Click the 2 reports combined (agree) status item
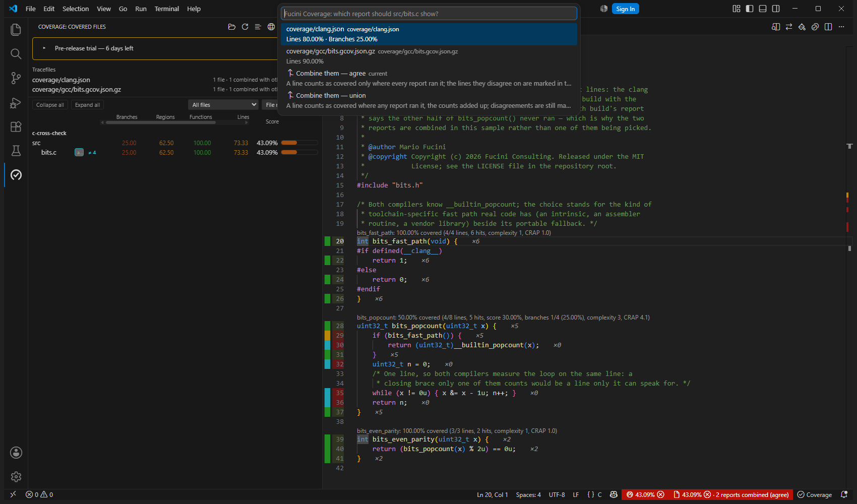Screen dimensions: 857x504 [731, 495]
